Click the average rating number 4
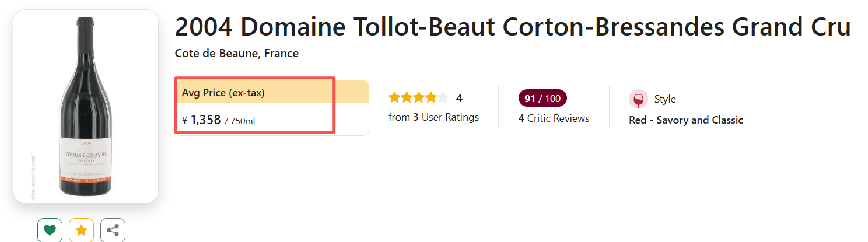Image resolution: width=868 pixels, height=242 pixels. (x=459, y=98)
